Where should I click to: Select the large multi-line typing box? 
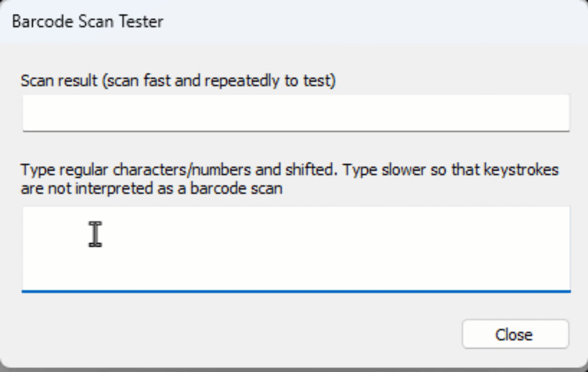[296, 249]
